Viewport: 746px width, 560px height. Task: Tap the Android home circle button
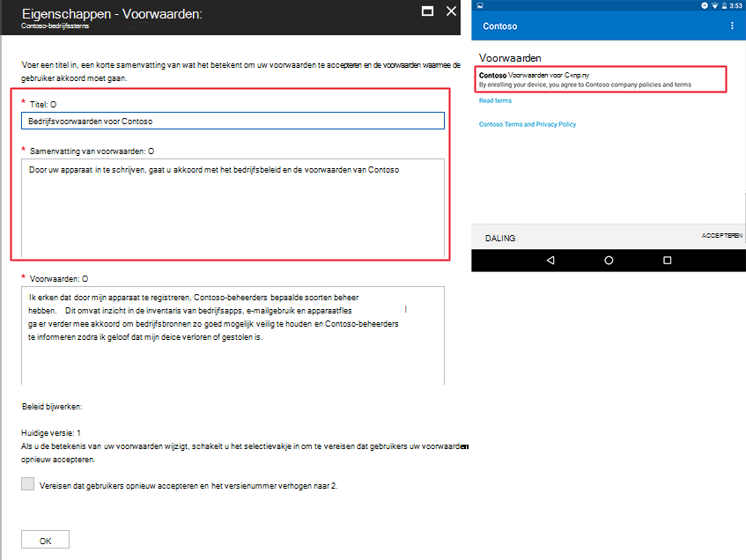[609, 261]
